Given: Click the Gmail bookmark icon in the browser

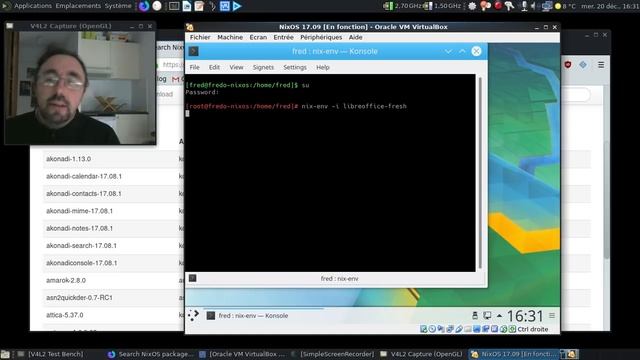Looking at the screenshot, I should (176, 79).
